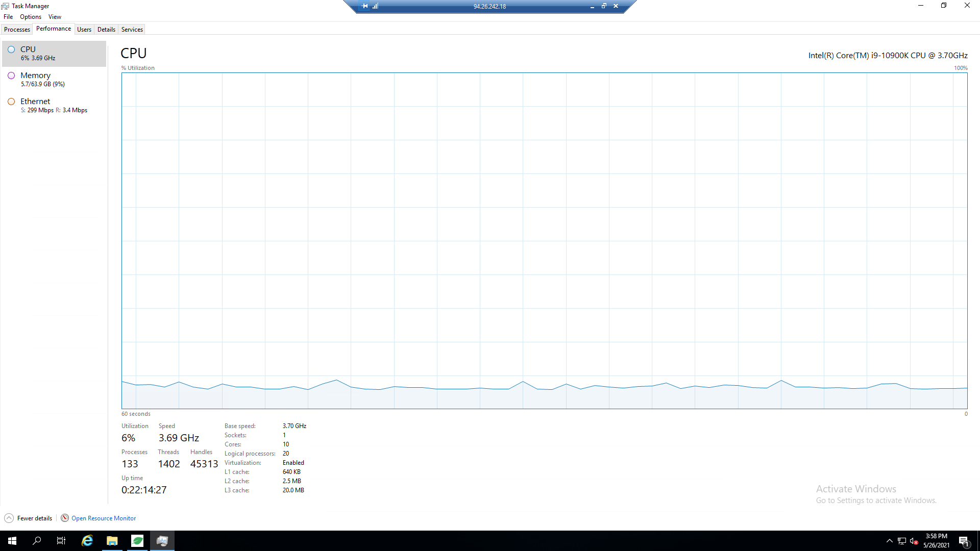Close the Task Manager window
980x551 pixels.
[967, 6]
